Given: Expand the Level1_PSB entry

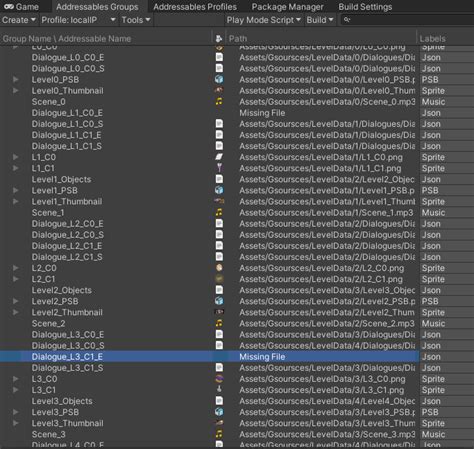Looking at the screenshot, I should pyautogui.click(x=15, y=190).
